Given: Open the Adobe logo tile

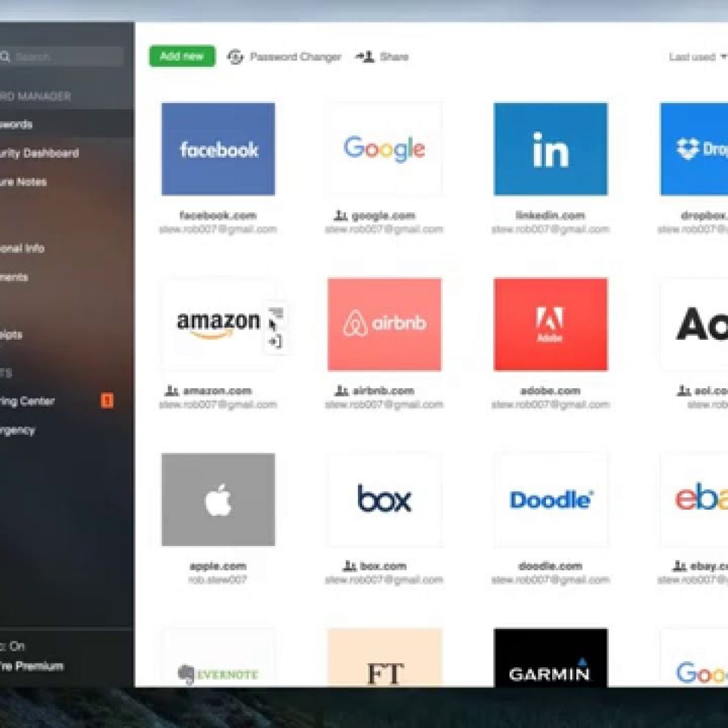Looking at the screenshot, I should (x=551, y=325).
